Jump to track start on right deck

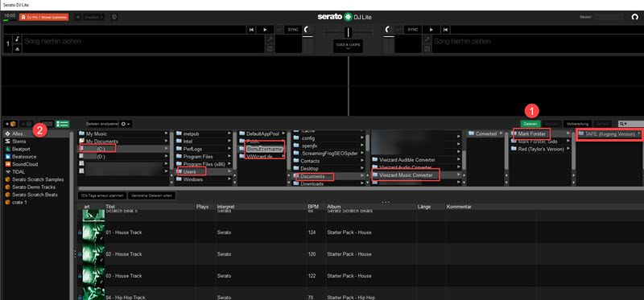[x=445, y=30]
